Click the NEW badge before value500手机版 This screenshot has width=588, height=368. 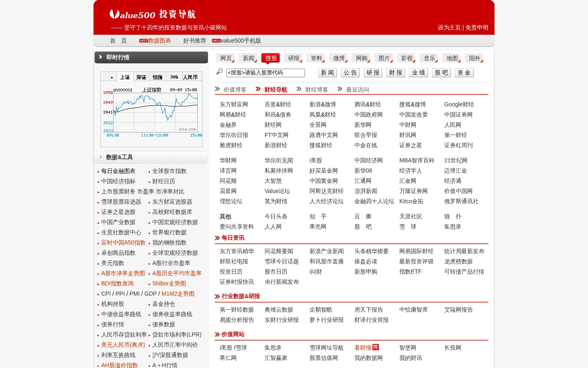coord(216,41)
